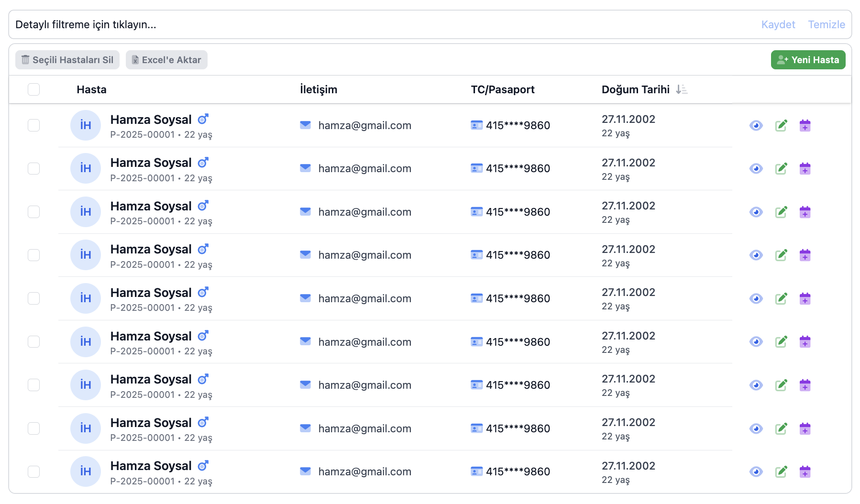Click the edit icon in fifth patient row
The image size is (860, 504).
(781, 299)
